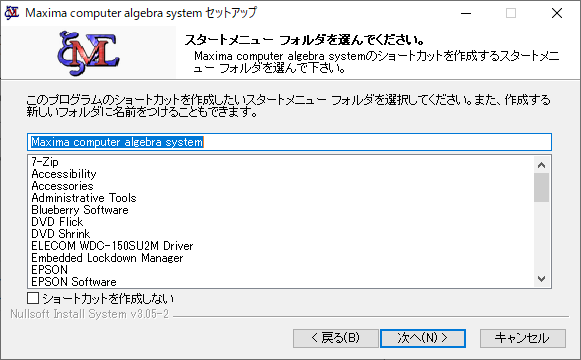Select the 7-Zip folder entry
The image size is (581, 360).
(45, 162)
